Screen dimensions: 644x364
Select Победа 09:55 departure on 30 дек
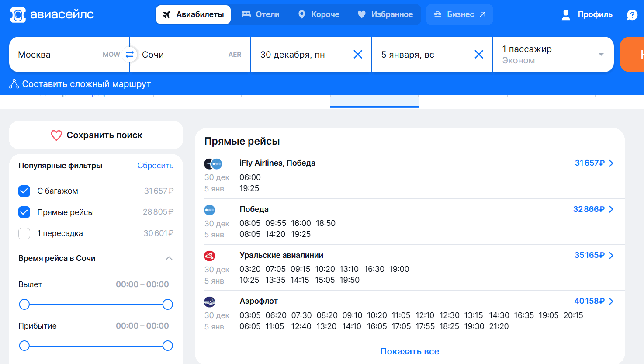click(276, 223)
